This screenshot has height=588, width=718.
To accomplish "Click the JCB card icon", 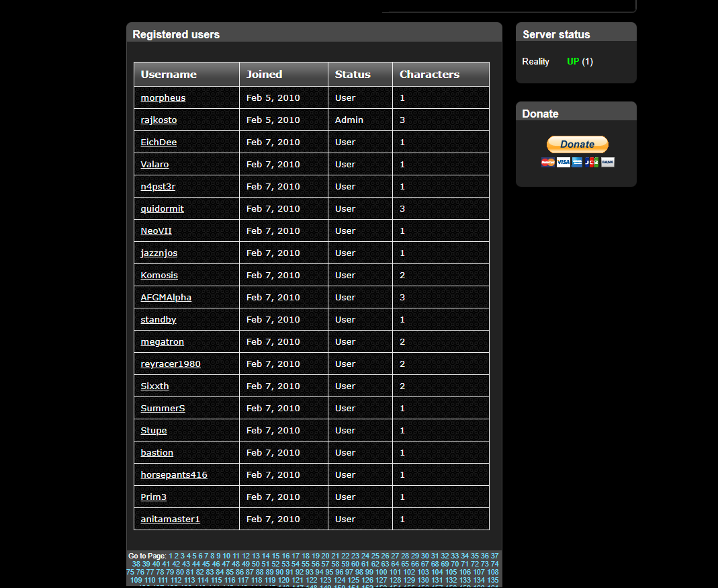I will click(x=592, y=162).
